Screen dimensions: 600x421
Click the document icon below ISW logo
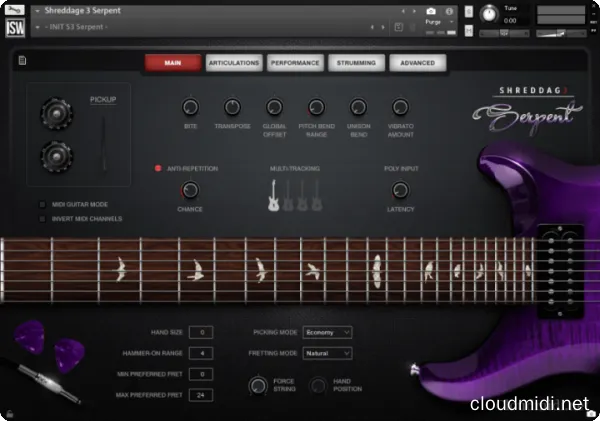point(21,62)
